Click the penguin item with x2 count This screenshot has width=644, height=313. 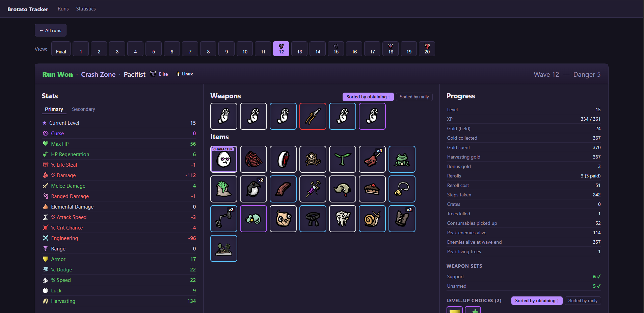[x=253, y=189]
